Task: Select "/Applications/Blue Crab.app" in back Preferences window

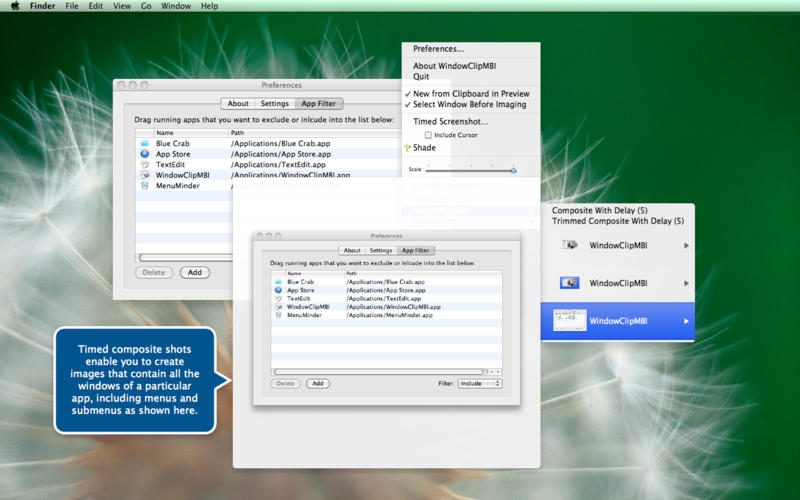Action: tap(281, 143)
